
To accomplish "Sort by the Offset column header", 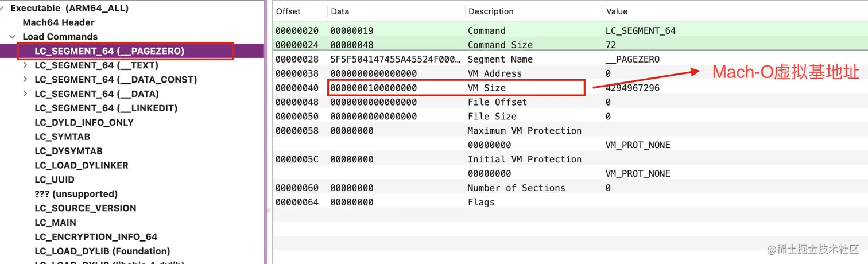I will coord(288,11).
